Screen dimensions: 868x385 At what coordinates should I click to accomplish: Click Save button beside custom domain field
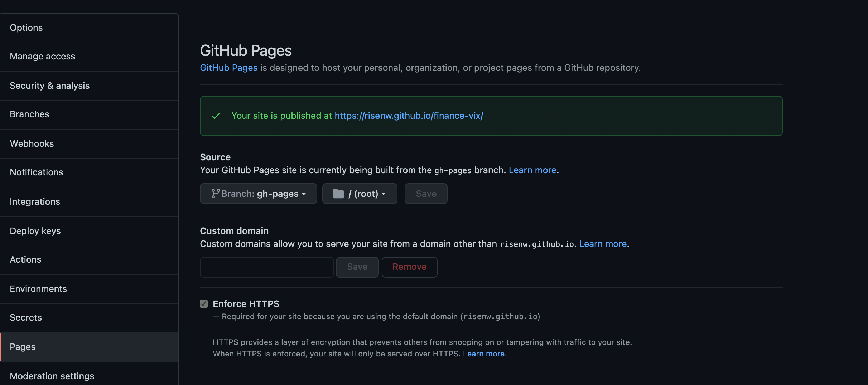[x=357, y=267]
